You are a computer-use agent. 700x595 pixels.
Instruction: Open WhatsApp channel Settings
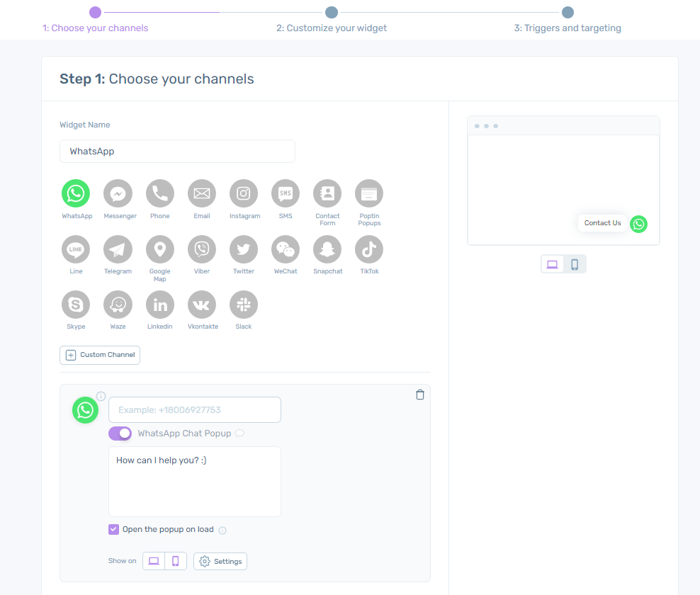click(x=220, y=561)
